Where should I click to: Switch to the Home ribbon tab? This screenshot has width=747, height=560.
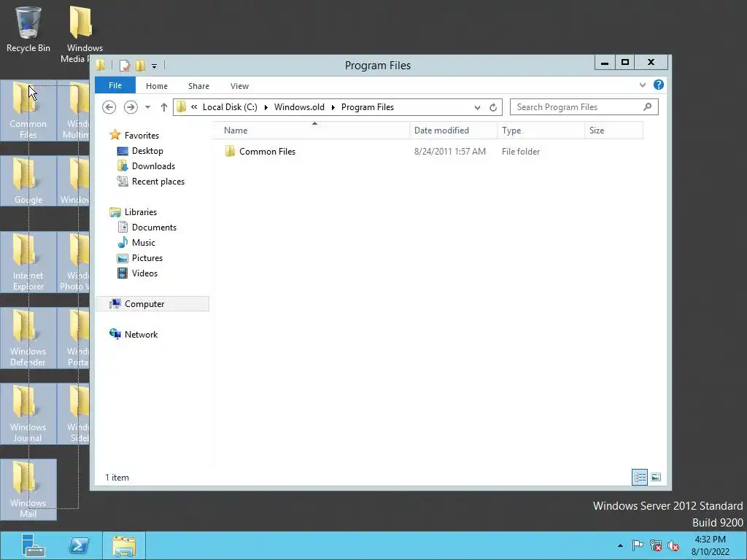point(157,86)
